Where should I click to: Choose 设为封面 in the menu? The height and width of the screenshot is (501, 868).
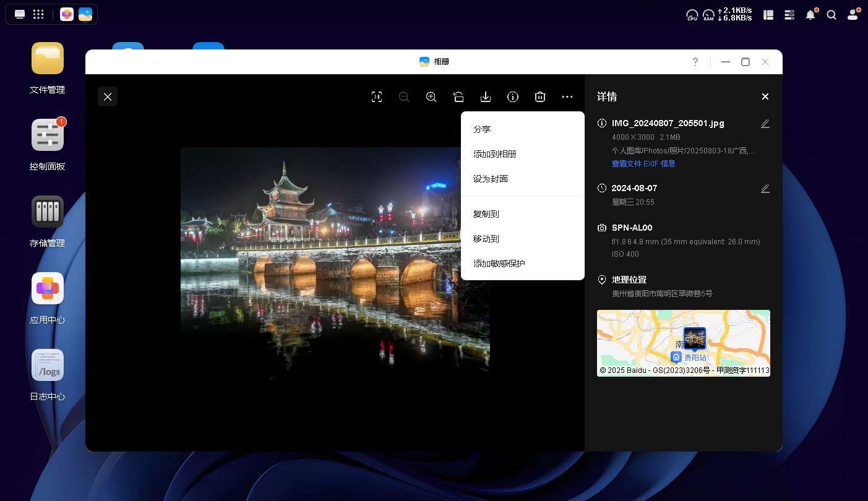click(523, 179)
